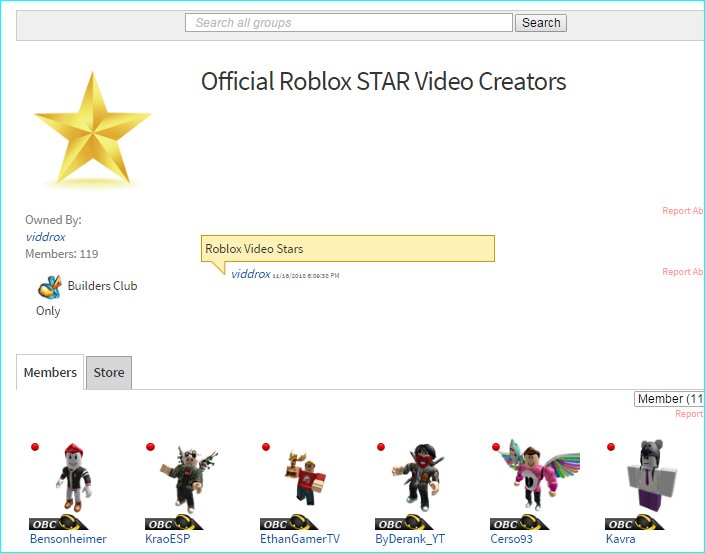This screenshot has width=705, height=553.
Task: Click KraoESP username link
Action: tap(168, 539)
